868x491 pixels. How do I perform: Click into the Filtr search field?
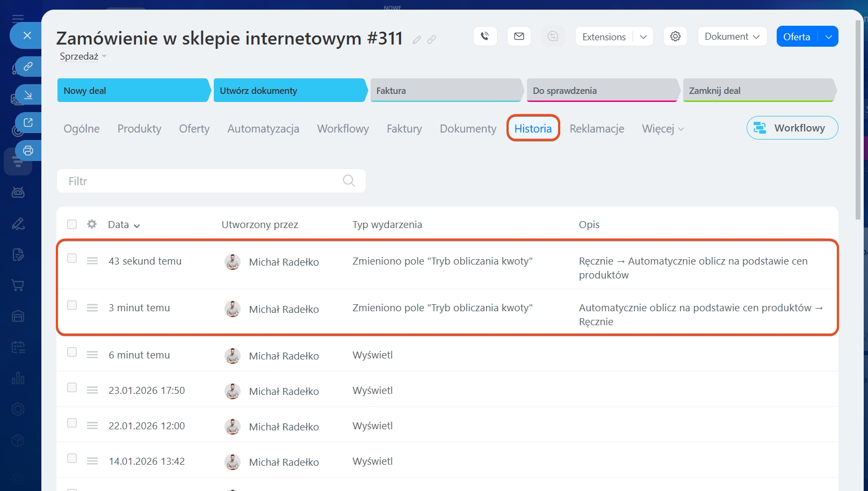199,181
